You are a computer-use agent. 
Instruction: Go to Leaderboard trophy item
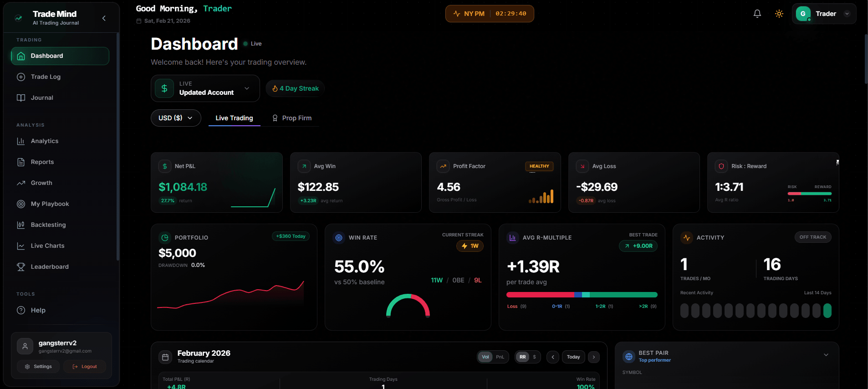click(49, 267)
